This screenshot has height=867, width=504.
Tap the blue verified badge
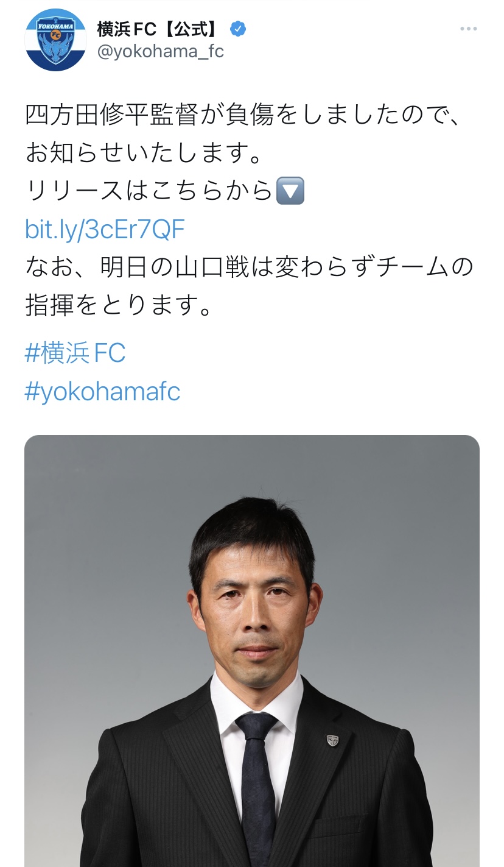tap(237, 29)
